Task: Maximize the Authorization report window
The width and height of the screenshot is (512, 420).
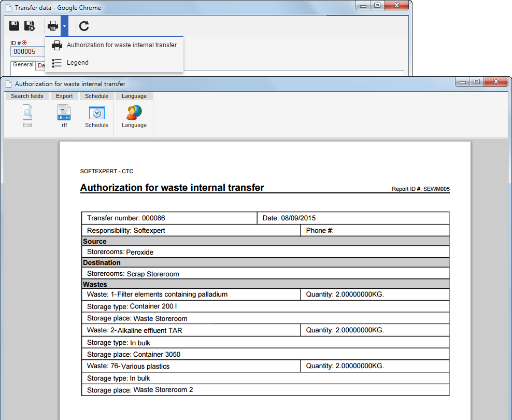Action: (x=477, y=81)
